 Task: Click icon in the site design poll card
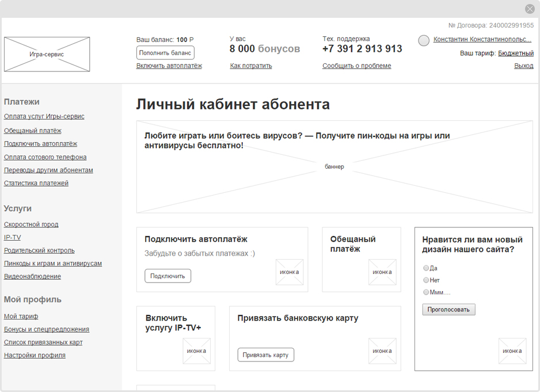512,351
